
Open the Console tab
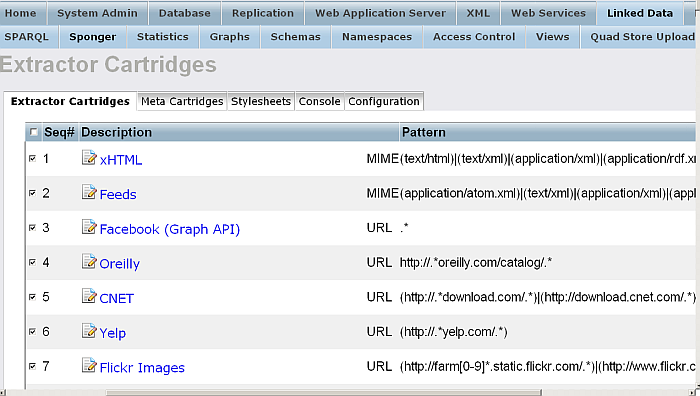pos(320,101)
